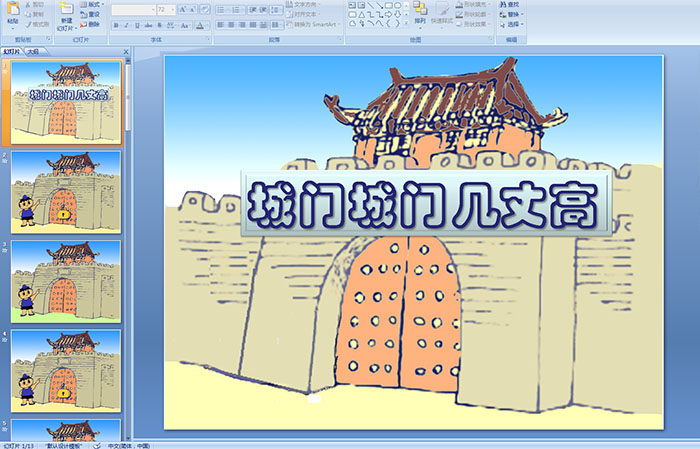Center the text alignment
Image resolution: width=700 pixels, height=449 pixels.
pos(231,25)
